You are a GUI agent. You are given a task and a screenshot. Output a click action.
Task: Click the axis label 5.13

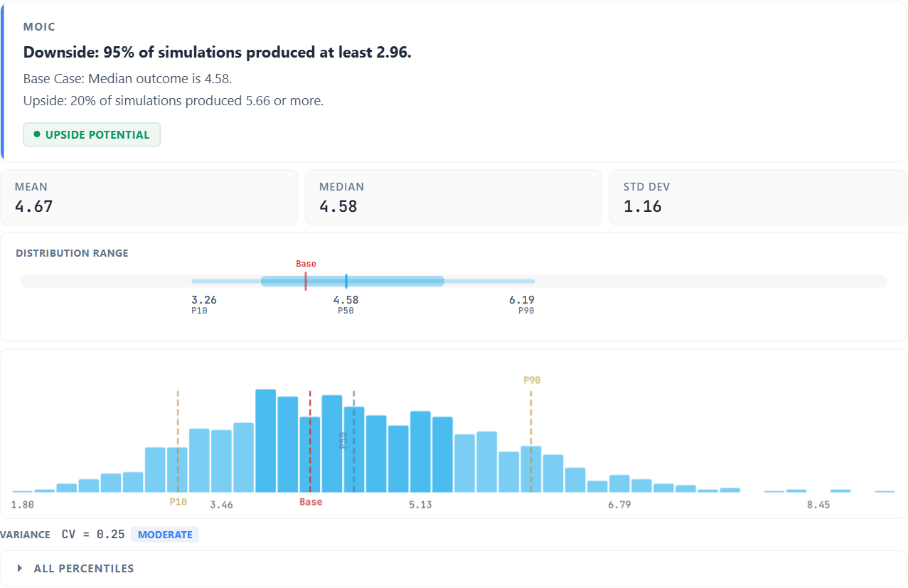(x=420, y=505)
